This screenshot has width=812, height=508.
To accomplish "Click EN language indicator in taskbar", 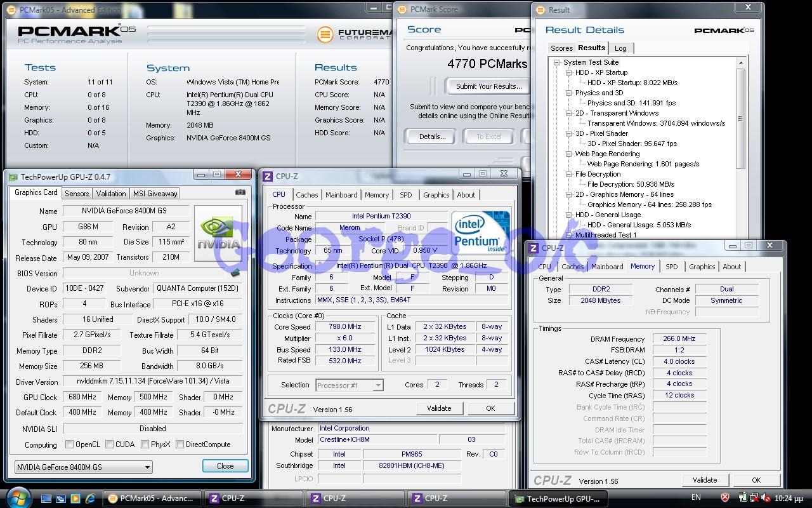I will tap(696, 497).
